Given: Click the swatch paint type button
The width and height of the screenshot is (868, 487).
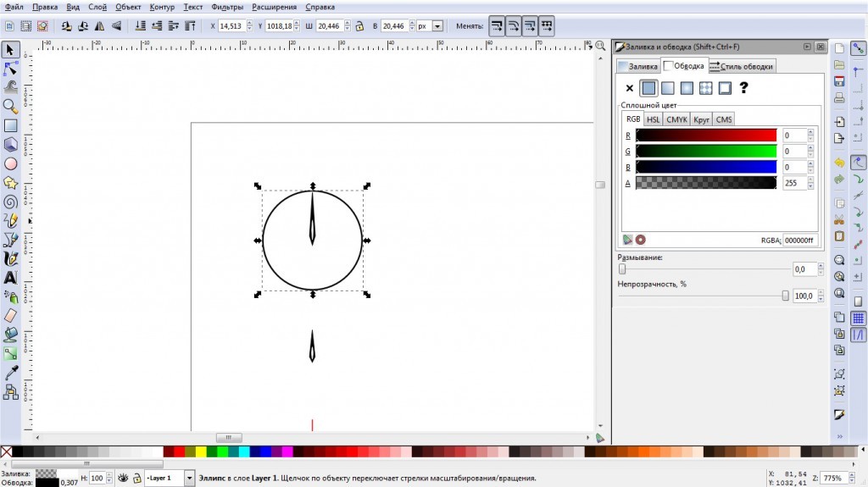Looking at the screenshot, I should [725, 88].
